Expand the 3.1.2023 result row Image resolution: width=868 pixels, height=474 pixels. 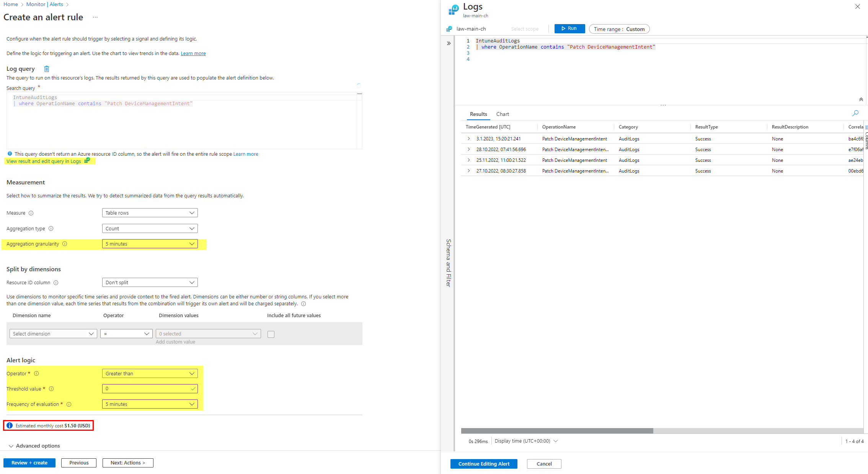point(469,139)
